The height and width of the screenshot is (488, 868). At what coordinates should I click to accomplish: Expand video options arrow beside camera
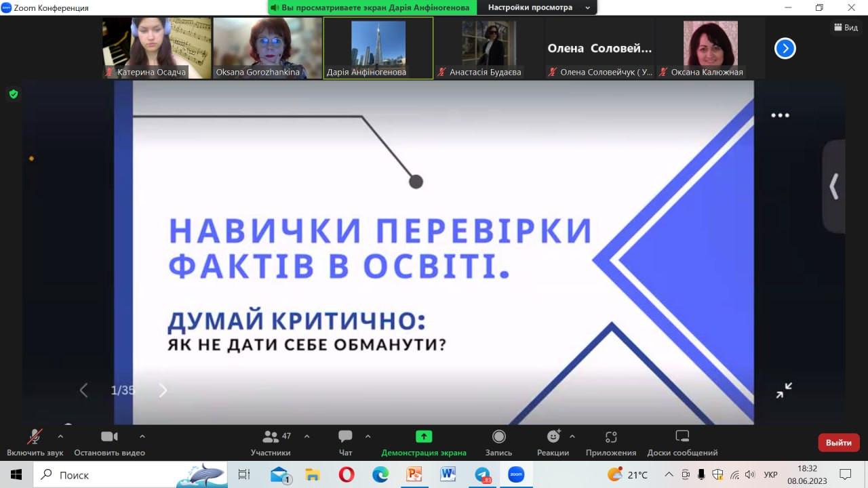click(x=142, y=436)
